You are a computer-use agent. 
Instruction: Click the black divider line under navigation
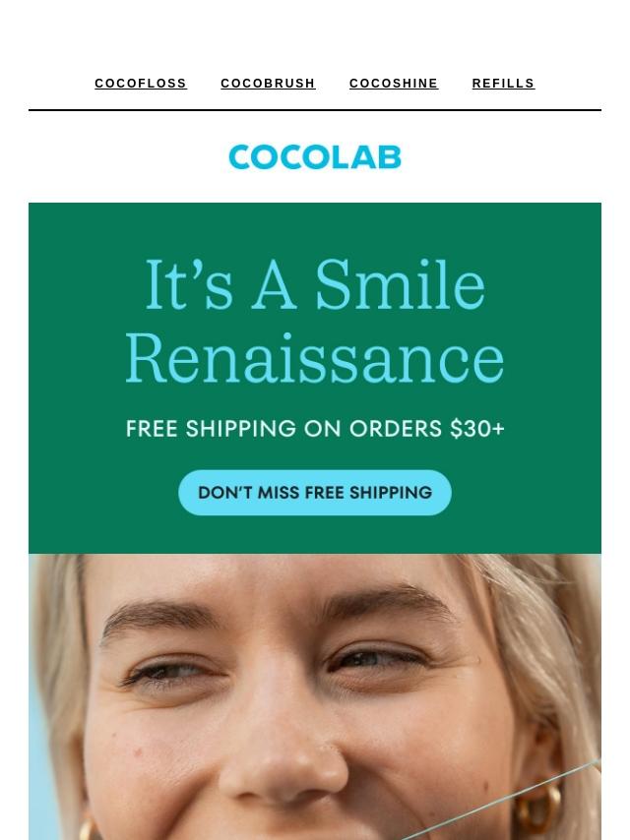315,110
